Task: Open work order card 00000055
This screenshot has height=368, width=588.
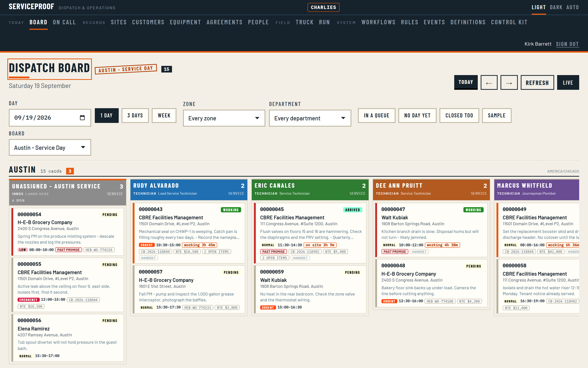Action: tap(68, 285)
